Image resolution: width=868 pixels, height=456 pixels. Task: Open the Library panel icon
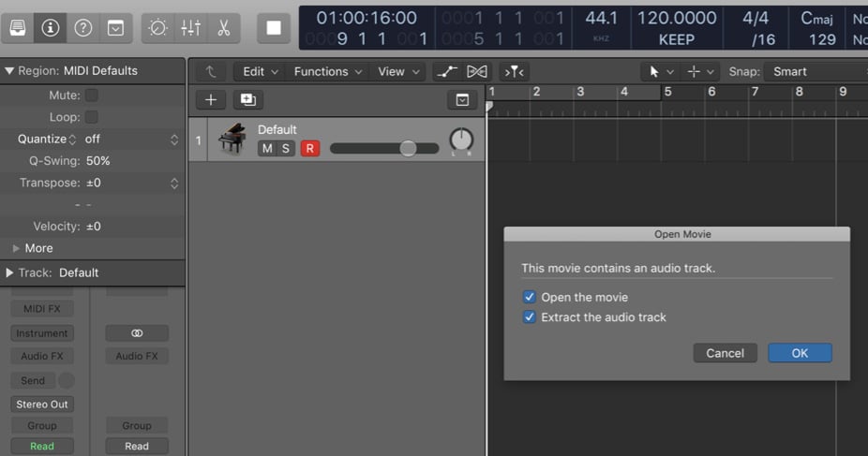coord(18,28)
